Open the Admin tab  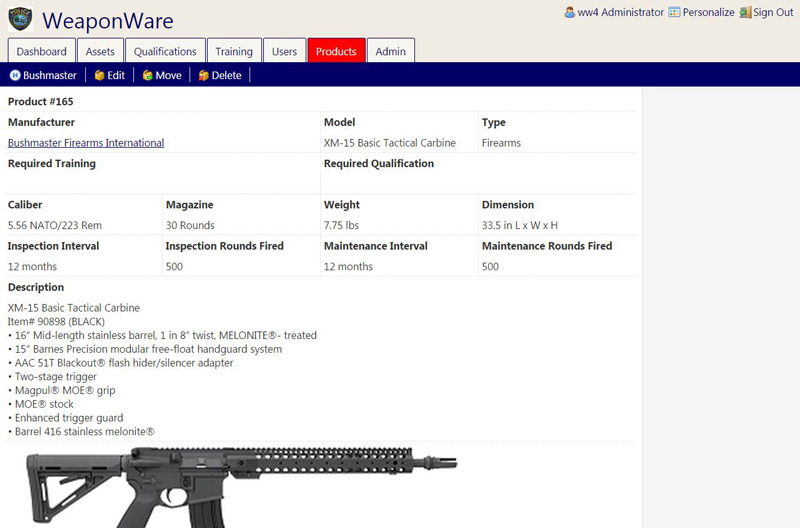tap(391, 51)
